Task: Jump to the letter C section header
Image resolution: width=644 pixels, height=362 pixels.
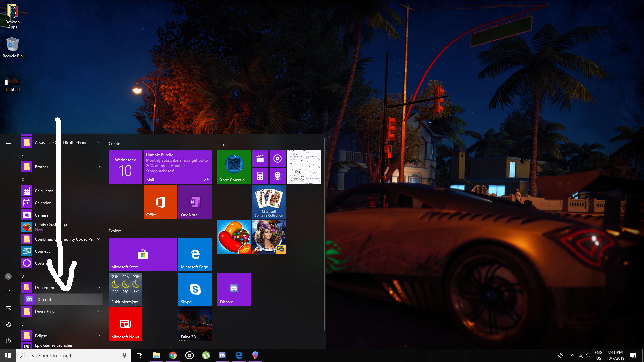Action: pos(23,180)
